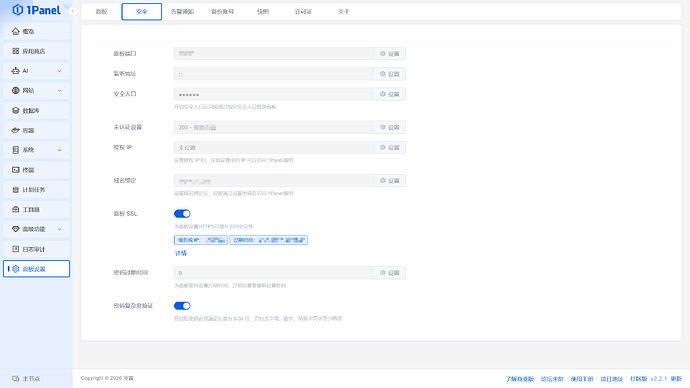The width and height of the screenshot is (690, 388).
Task: Click the 详情 details link under SSL
Action: (181, 253)
